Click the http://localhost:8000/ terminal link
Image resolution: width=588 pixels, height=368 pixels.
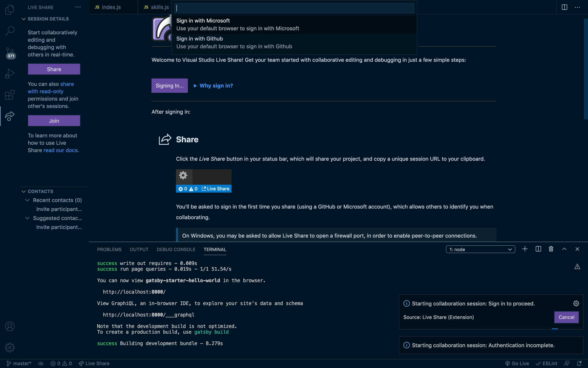134,292
